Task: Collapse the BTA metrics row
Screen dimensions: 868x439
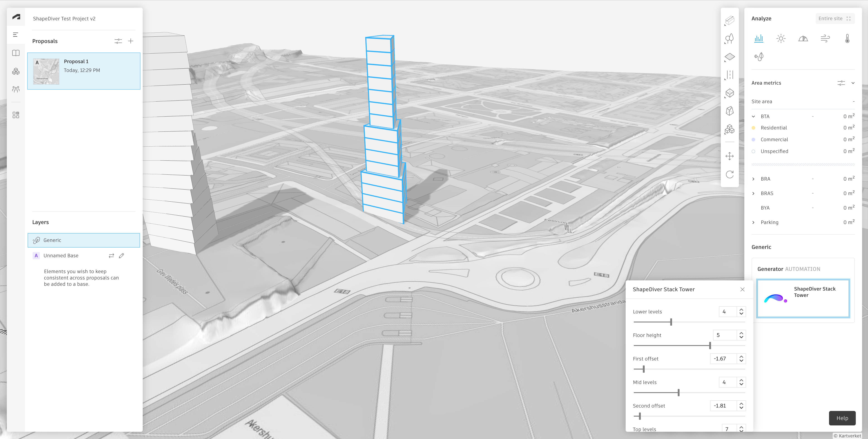Action: (x=753, y=117)
